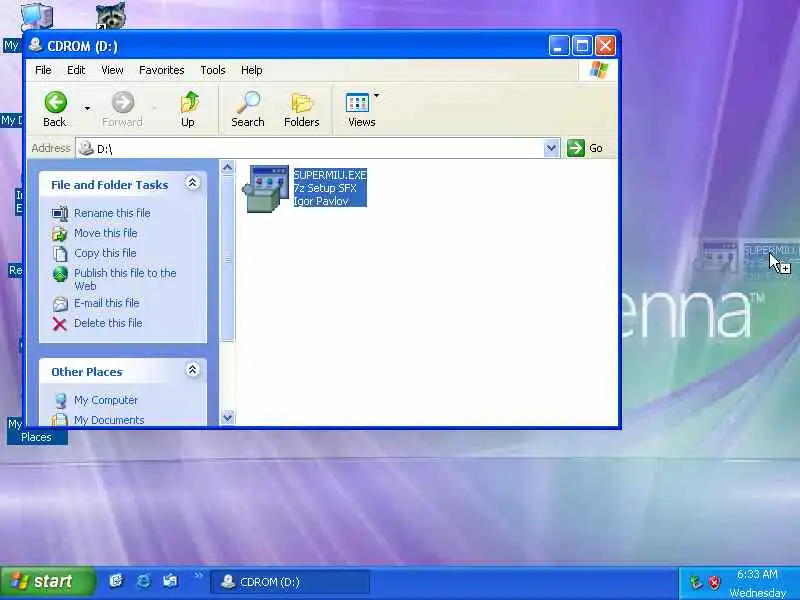This screenshot has width=800, height=600.
Task: Click Move this file link
Action: coord(106,233)
